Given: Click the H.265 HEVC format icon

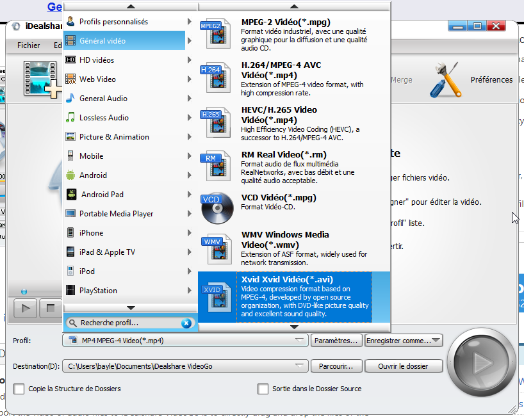Looking at the screenshot, I should [x=215, y=122].
